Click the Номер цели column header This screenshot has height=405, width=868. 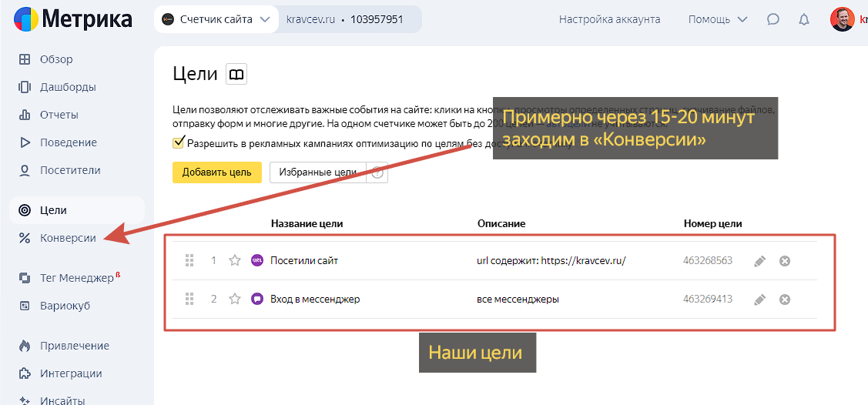(713, 223)
